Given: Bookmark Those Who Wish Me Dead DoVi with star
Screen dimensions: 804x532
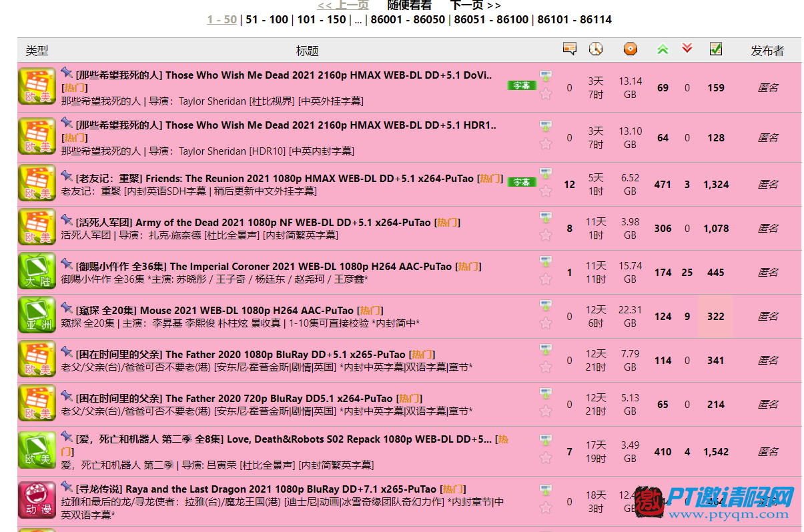Looking at the screenshot, I should click(546, 94).
